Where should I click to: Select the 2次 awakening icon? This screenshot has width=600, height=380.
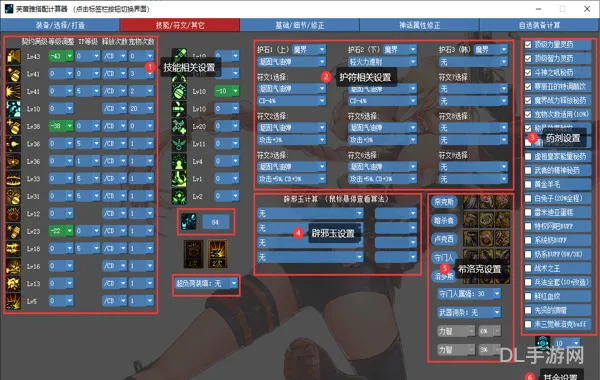tap(217, 254)
